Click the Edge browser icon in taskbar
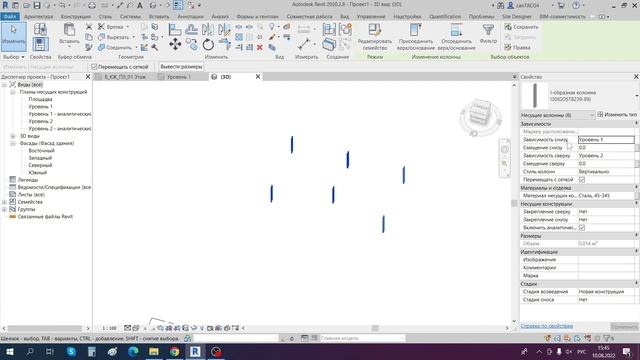 point(133,351)
